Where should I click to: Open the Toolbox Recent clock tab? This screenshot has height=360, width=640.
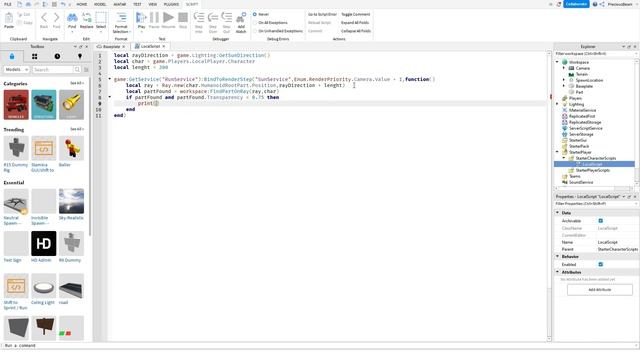point(57,56)
